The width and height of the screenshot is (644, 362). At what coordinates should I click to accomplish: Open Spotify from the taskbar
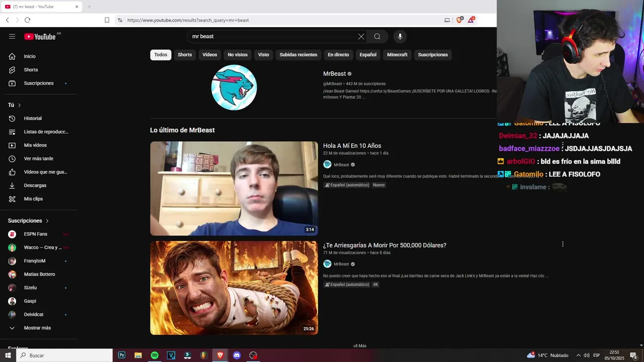[154, 355]
